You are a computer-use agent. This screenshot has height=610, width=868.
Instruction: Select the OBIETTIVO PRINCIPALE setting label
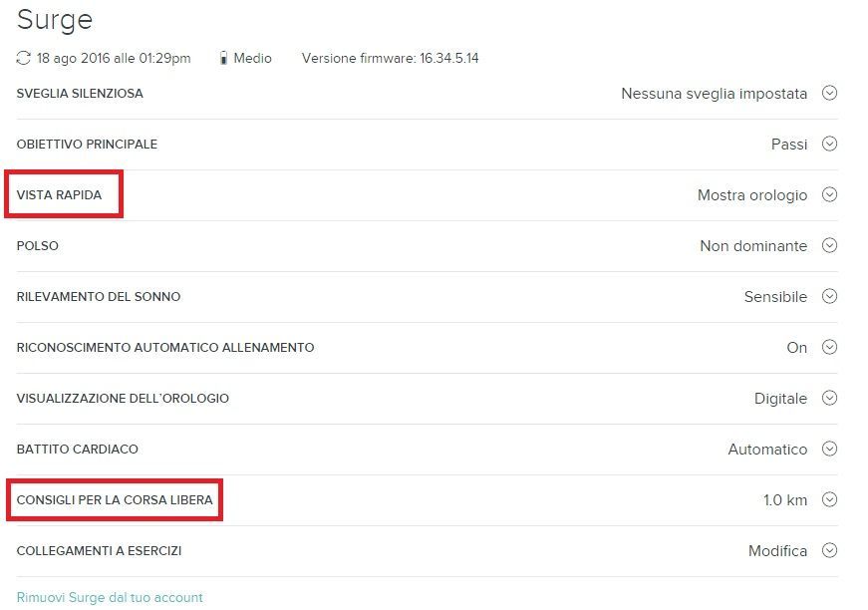point(87,145)
